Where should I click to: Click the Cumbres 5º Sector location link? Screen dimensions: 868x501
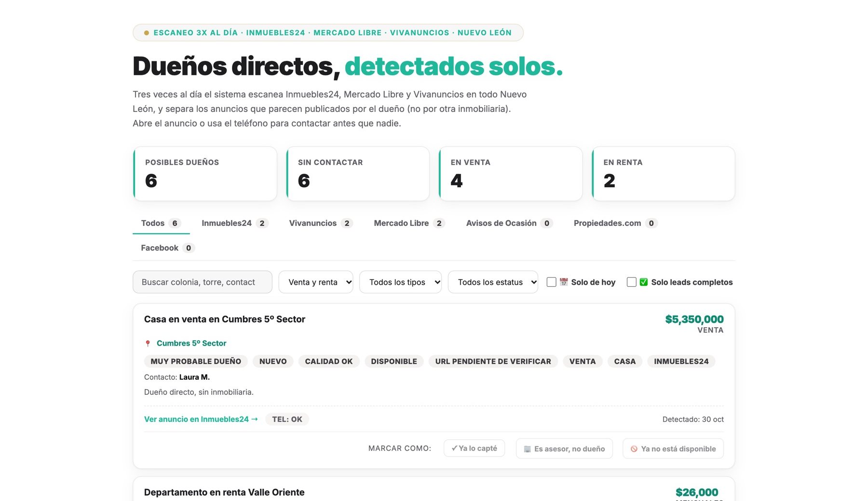(x=191, y=343)
